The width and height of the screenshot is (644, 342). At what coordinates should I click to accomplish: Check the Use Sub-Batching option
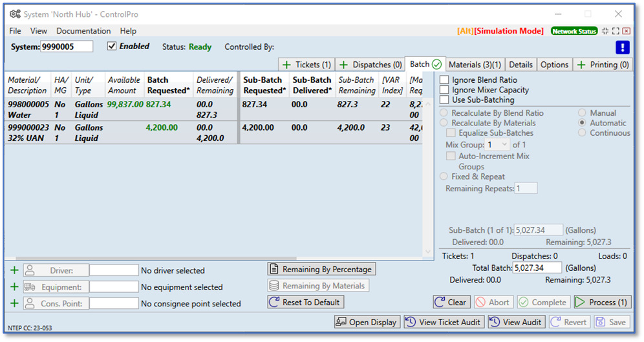point(444,100)
